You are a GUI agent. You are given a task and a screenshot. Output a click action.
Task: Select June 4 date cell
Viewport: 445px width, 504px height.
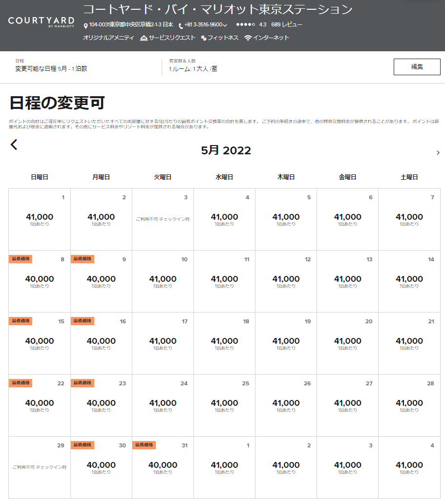(409, 467)
